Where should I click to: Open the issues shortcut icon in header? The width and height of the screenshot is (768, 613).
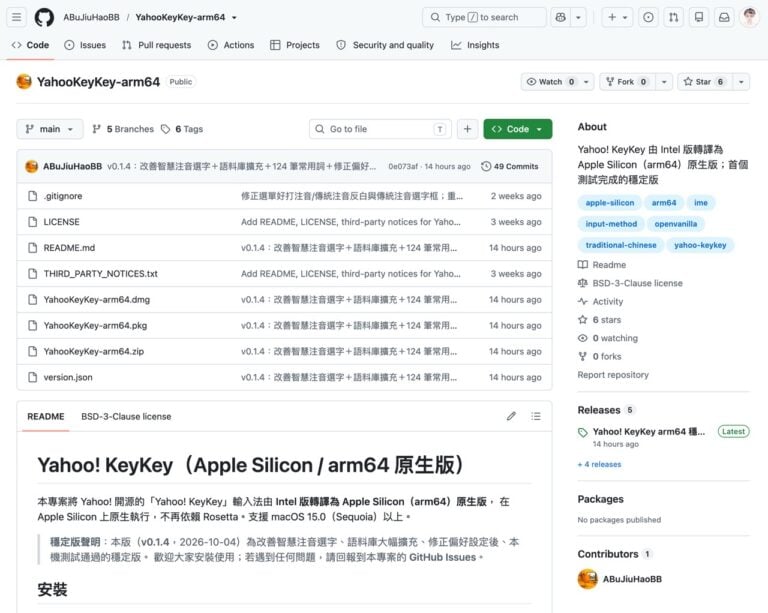point(648,17)
